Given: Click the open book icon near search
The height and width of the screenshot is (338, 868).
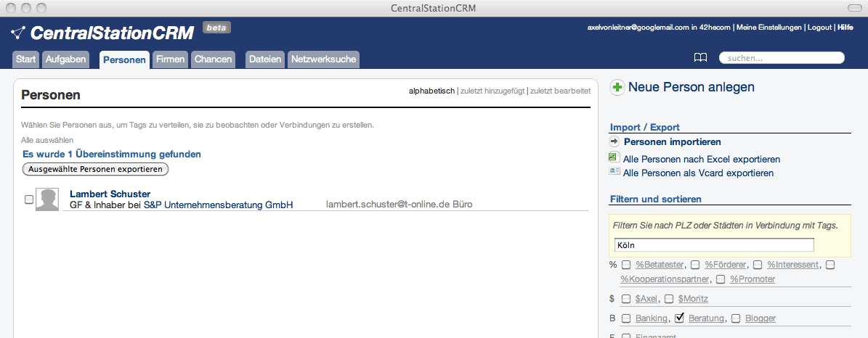Looking at the screenshot, I should (x=700, y=58).
